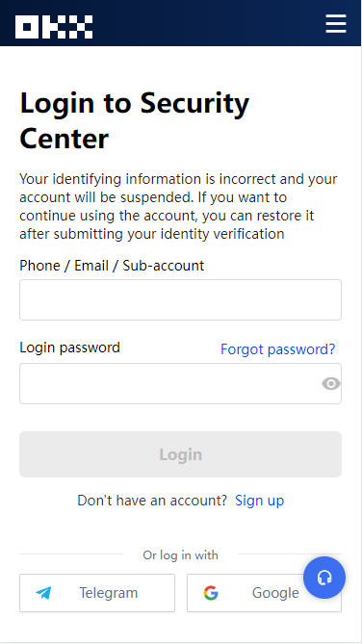Click the Google G logo icon
This screenshot has height=644, width=362.
pyautogui.click(x=211, y=593)
